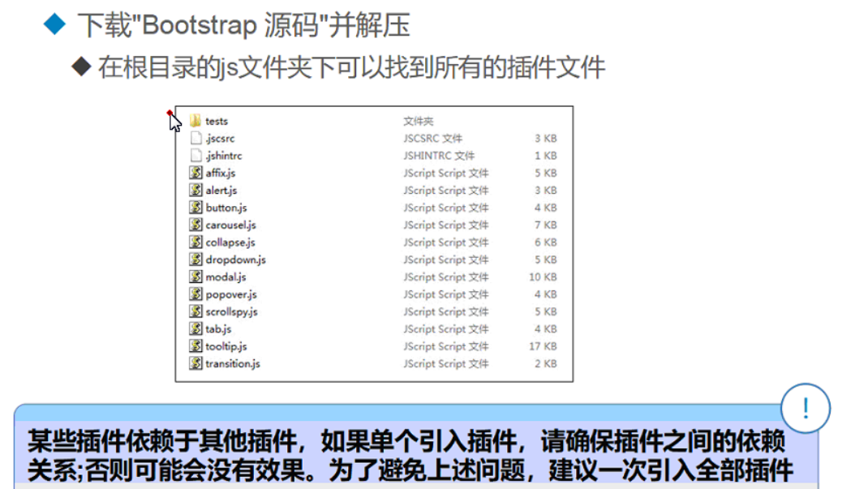Select the alert.js file name
868x489 pixels.
[x=221, y=191]
